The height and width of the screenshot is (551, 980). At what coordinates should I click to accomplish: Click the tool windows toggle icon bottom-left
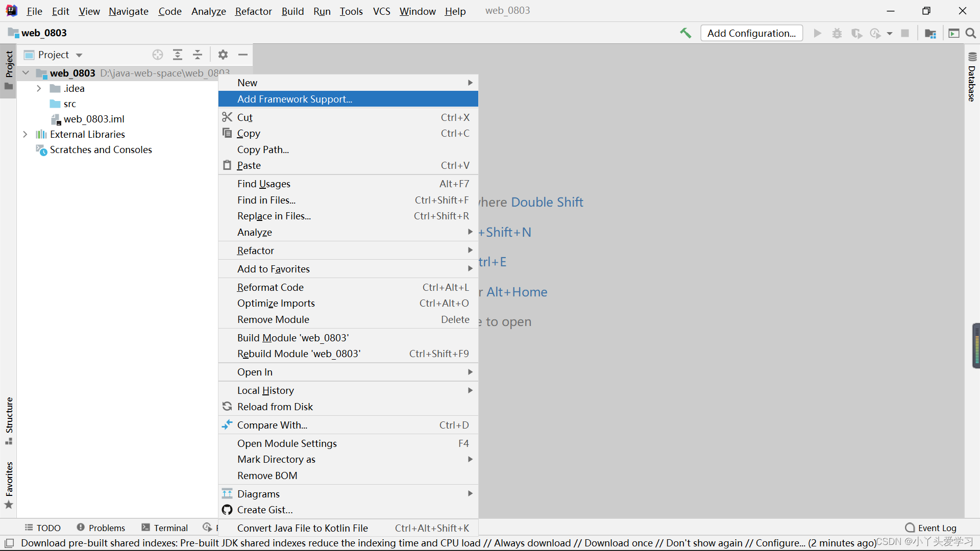coord(9,543)
